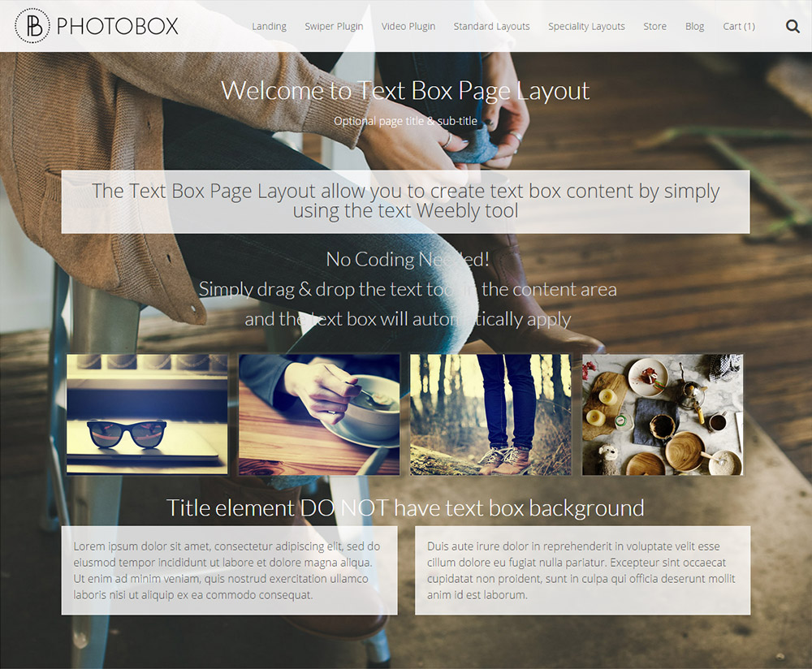Go to Video Plugin page
The width and height of the screenshot is (812, 669).
408,27
